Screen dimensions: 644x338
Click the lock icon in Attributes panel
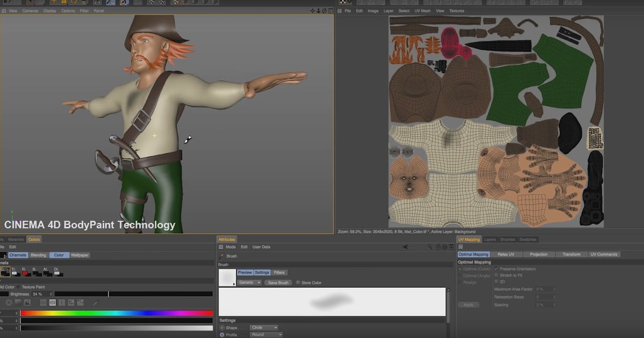click(x=438, y=247)
